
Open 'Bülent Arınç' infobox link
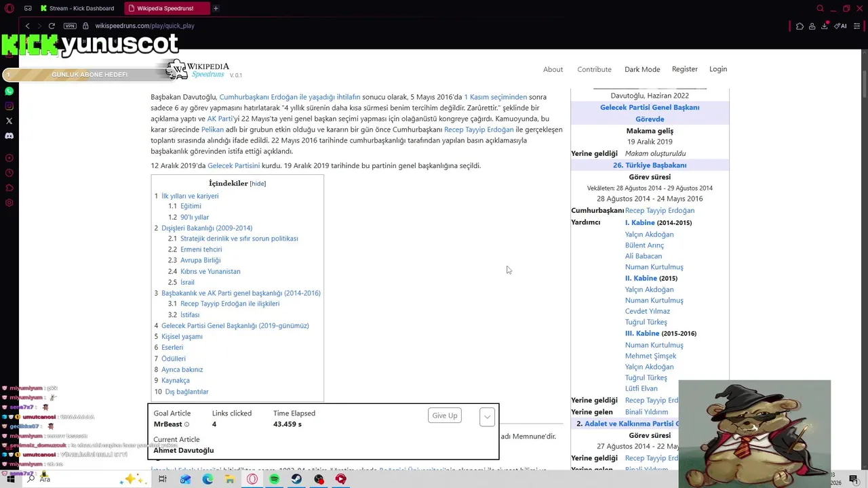click(644, 245)
